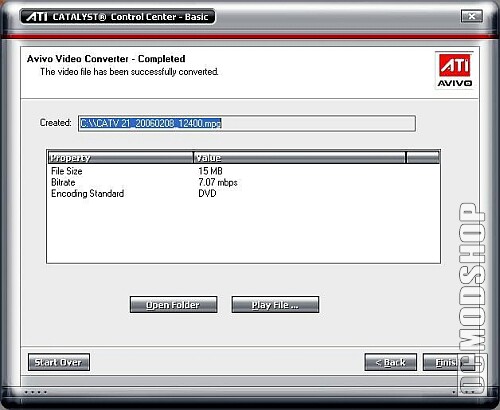Close the Catalyst Control Center window
This screenshot has height=410, width=500.
(472, 16)
